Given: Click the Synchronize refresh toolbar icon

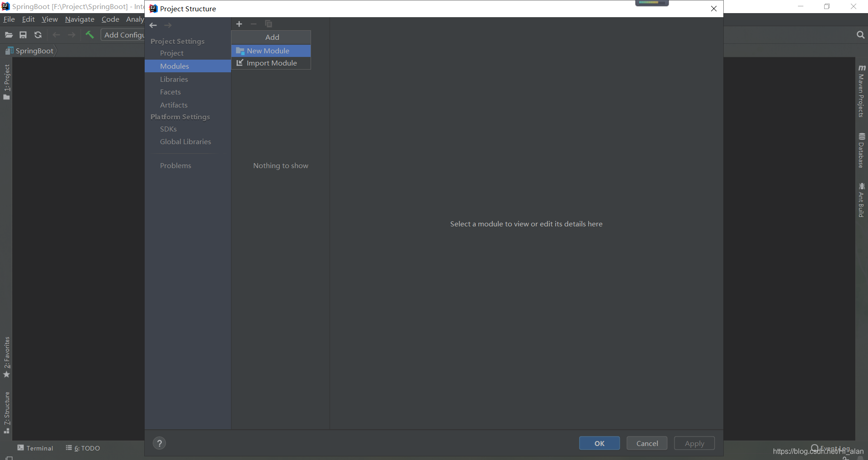Looking at the screenshot, I should (38, 35).
